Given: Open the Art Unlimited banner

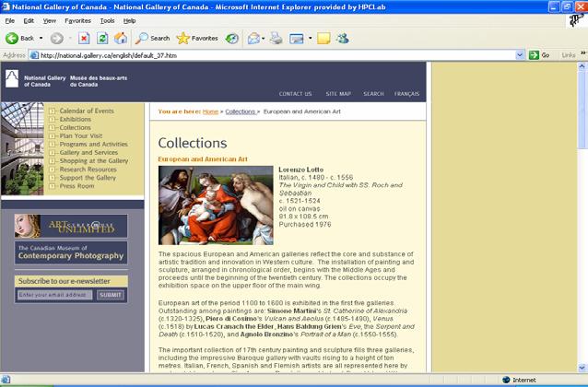Looking at the screenshot, I should click(71, 226).
